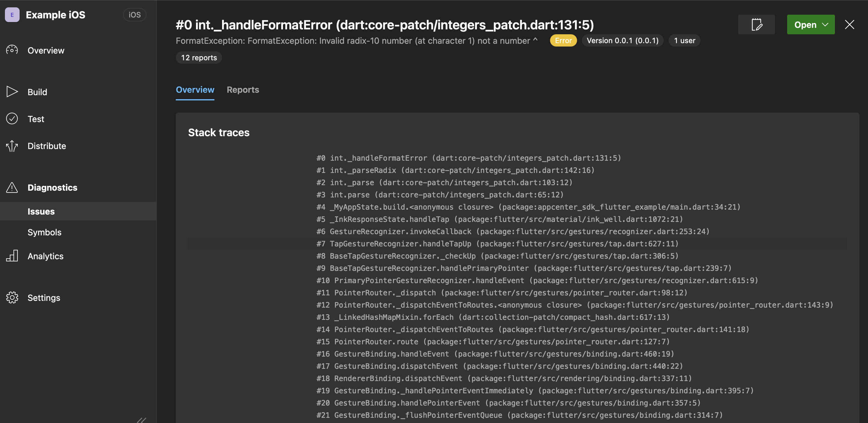
Task: Click the Build play icon
Action: pos(12,92)
